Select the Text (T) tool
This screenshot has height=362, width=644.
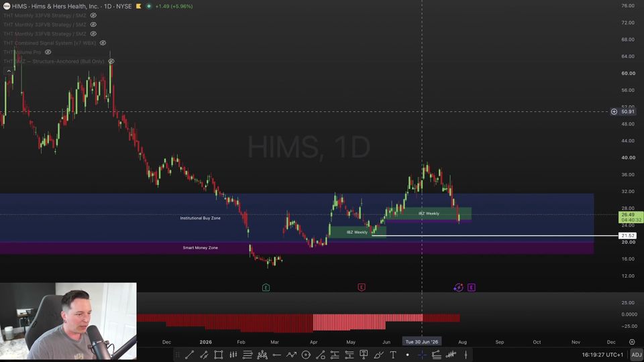click(x=393, y=355)
